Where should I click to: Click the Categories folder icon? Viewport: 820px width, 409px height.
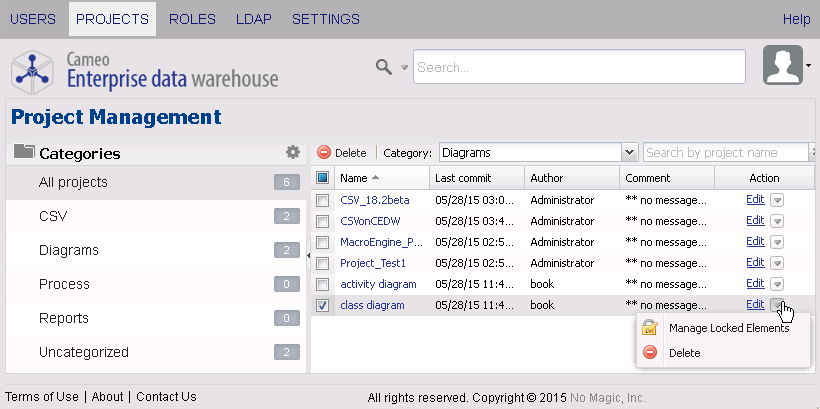click(x=24, y=153)
